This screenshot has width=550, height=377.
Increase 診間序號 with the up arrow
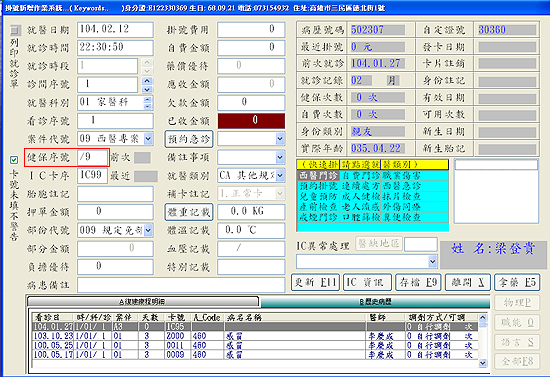147,81
